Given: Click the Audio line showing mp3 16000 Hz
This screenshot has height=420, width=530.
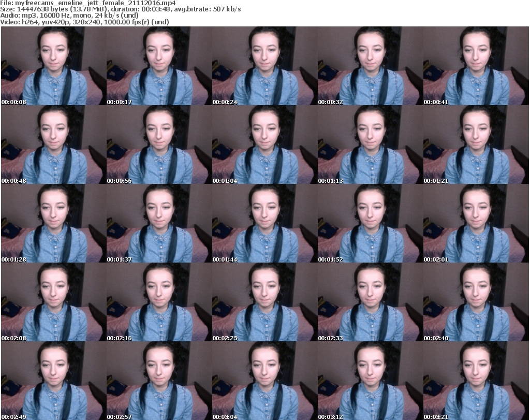Looking at the screenshot, I should 69,16.
